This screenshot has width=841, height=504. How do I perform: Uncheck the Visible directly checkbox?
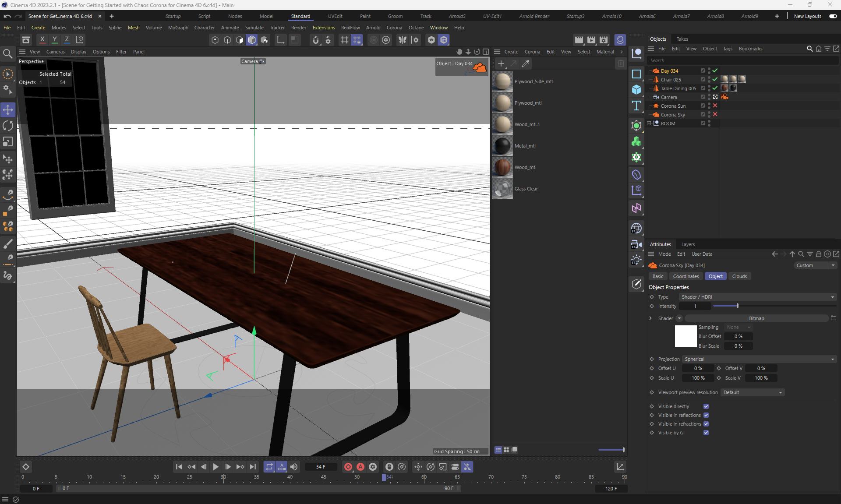(x=706, y=406)
